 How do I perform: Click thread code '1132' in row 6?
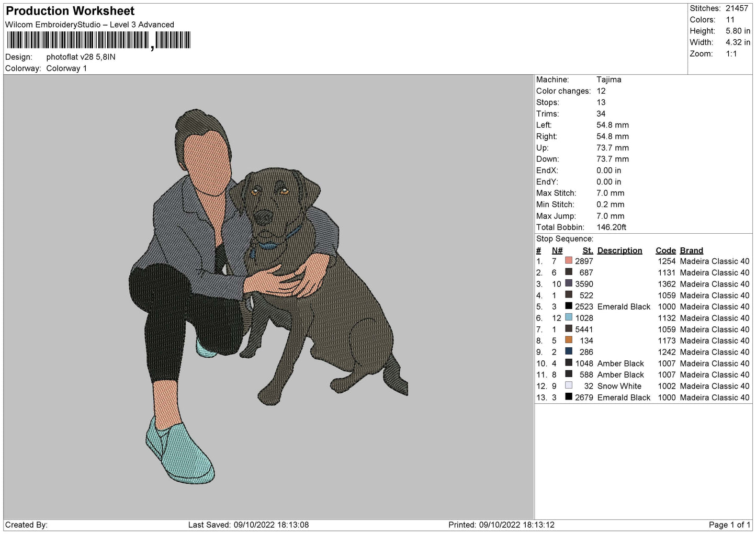coord(667,318)
